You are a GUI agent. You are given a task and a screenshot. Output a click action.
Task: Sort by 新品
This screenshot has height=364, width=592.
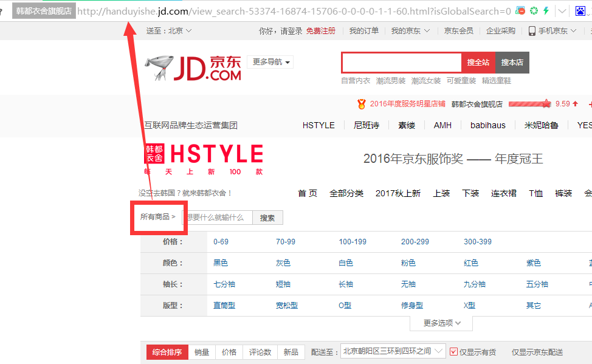click(x=291, y=352)
